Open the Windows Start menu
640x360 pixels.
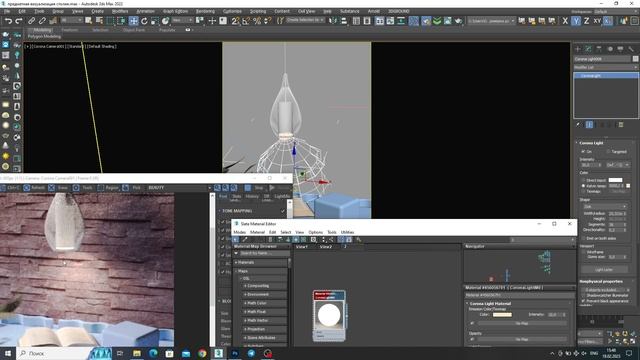(x=8, y=353)
